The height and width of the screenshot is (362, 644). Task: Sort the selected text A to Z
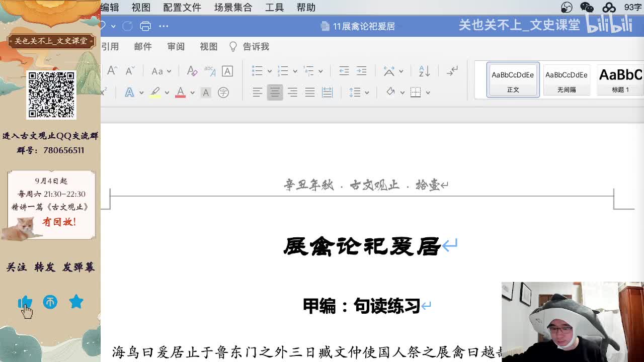click(x=424, y=71)
